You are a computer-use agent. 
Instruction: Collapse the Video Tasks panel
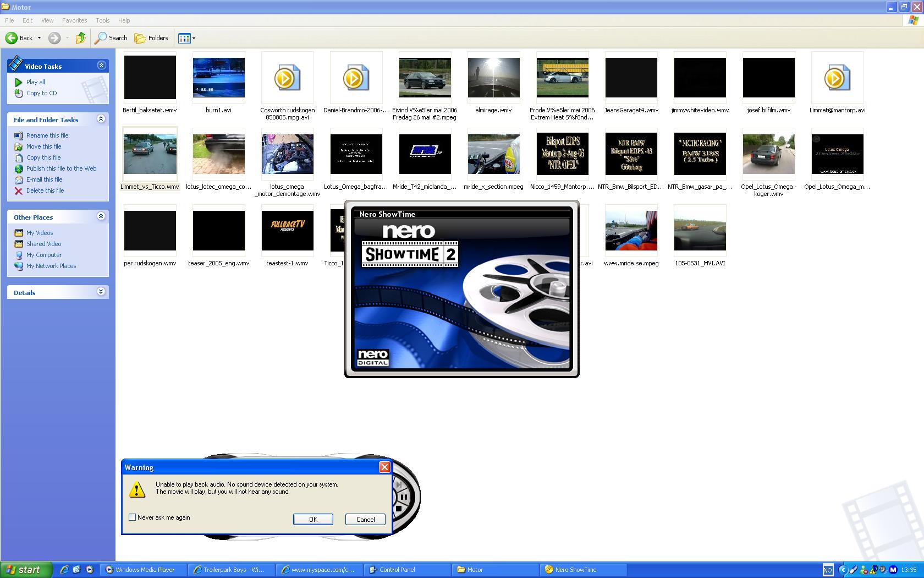point(101,65)
